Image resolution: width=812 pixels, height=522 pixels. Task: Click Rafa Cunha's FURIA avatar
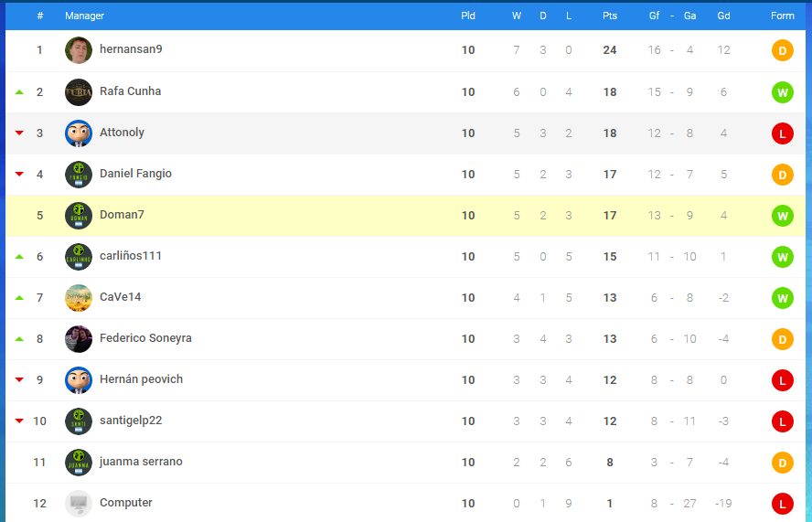point(79,92)
